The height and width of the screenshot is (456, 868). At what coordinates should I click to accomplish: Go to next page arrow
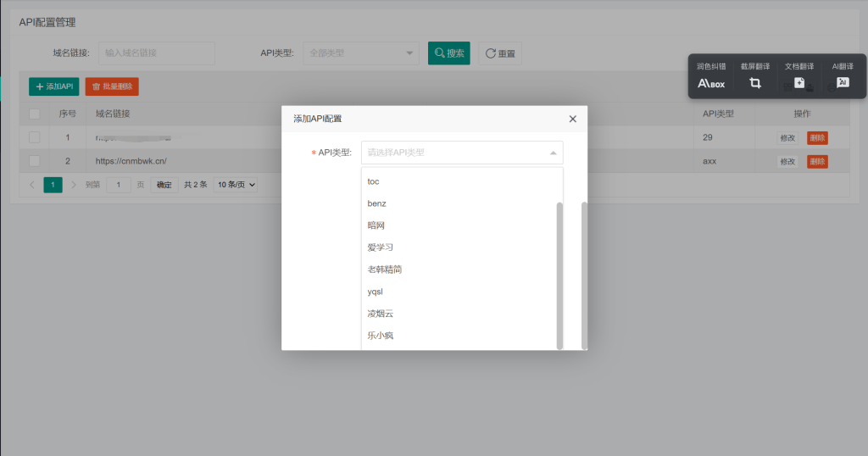click(x=74, y=185)
